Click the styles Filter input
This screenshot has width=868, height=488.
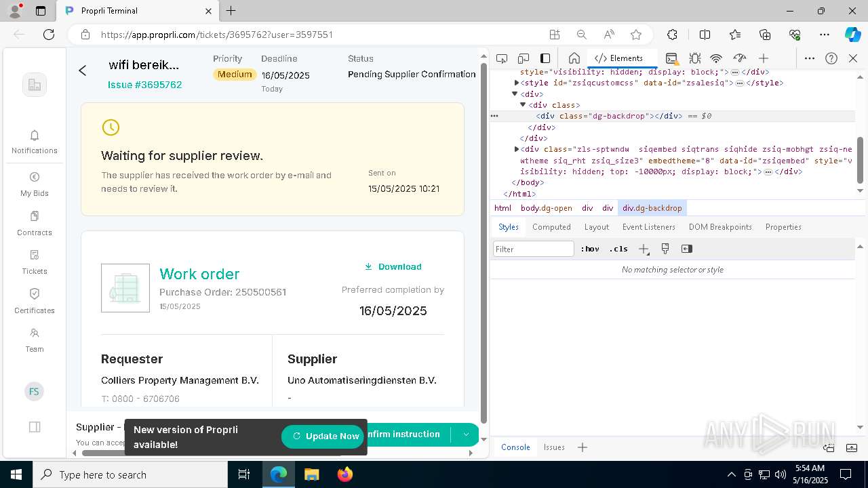(x=534, y=249)
